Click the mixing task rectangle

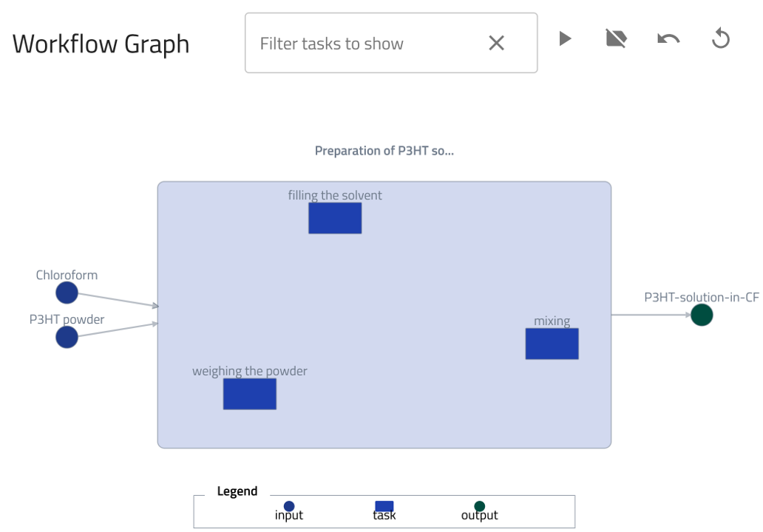point(552,344)
